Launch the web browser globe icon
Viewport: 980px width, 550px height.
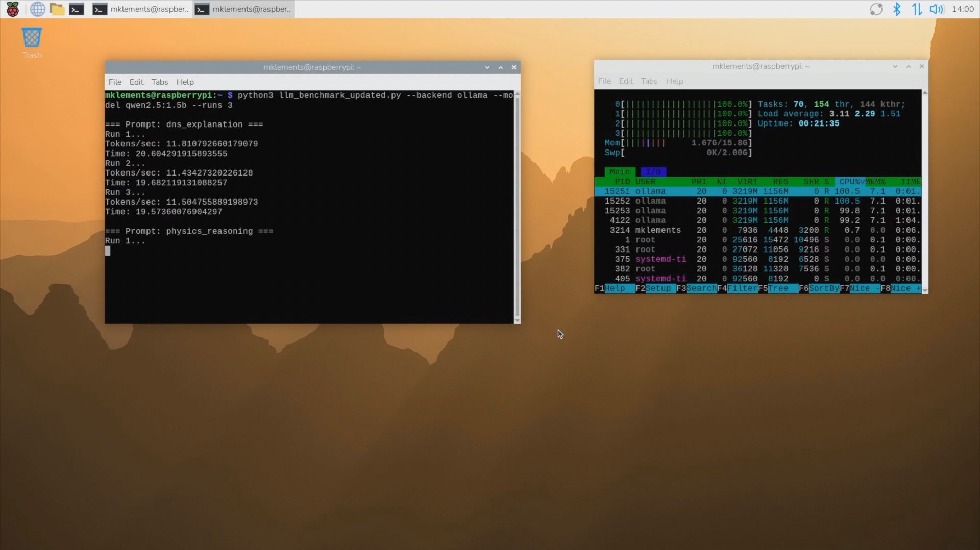click(37, 9)
